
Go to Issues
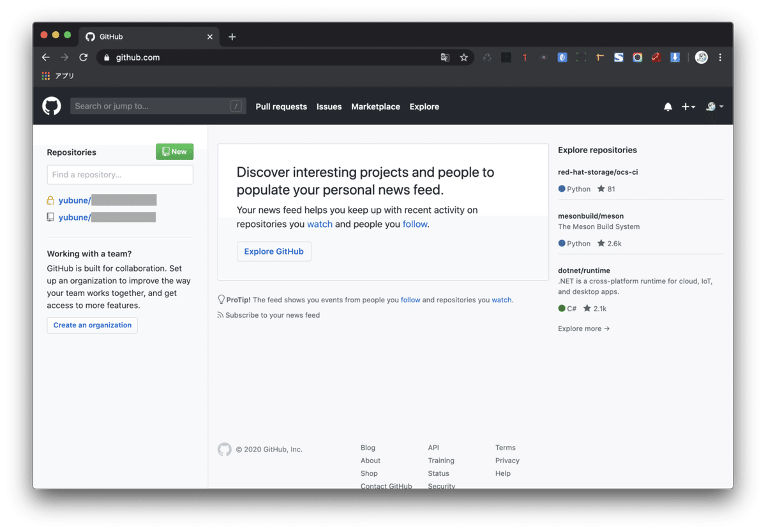(x=329, y=107)
